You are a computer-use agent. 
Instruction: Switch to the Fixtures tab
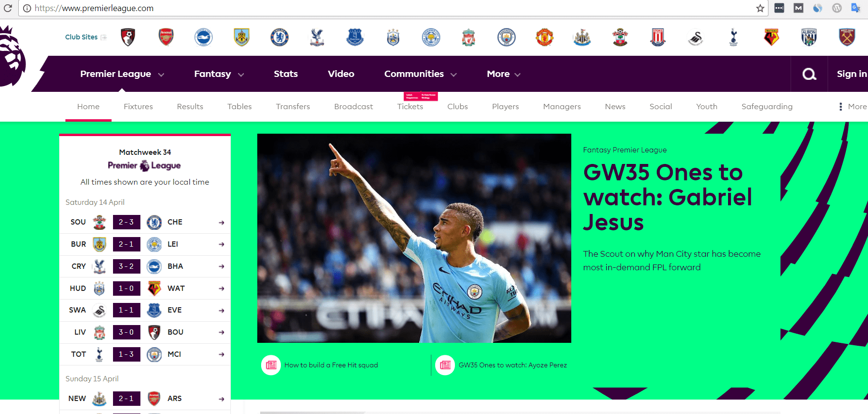[x=138, y=107]
